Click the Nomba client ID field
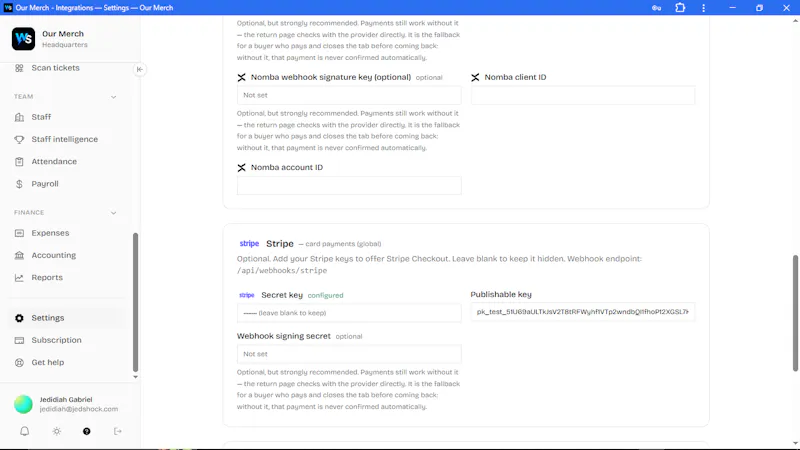The height and width of the screenshot is (450, 800). pyautogui.click(x=583, y=95)
